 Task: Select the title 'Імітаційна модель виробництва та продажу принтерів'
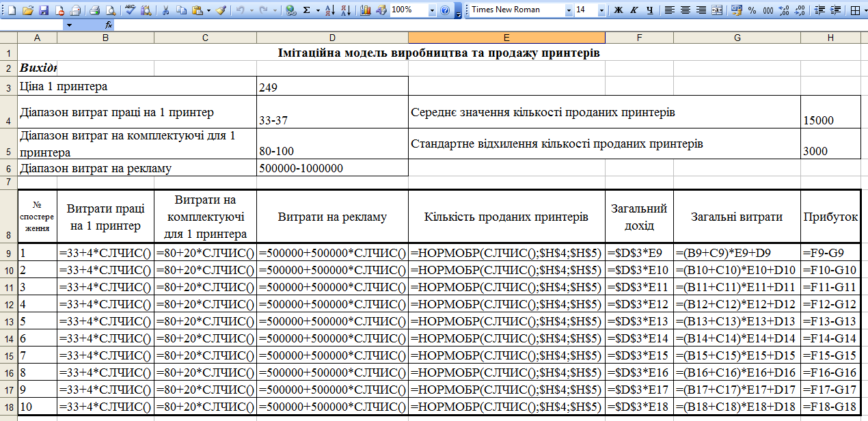coord(439,53)
